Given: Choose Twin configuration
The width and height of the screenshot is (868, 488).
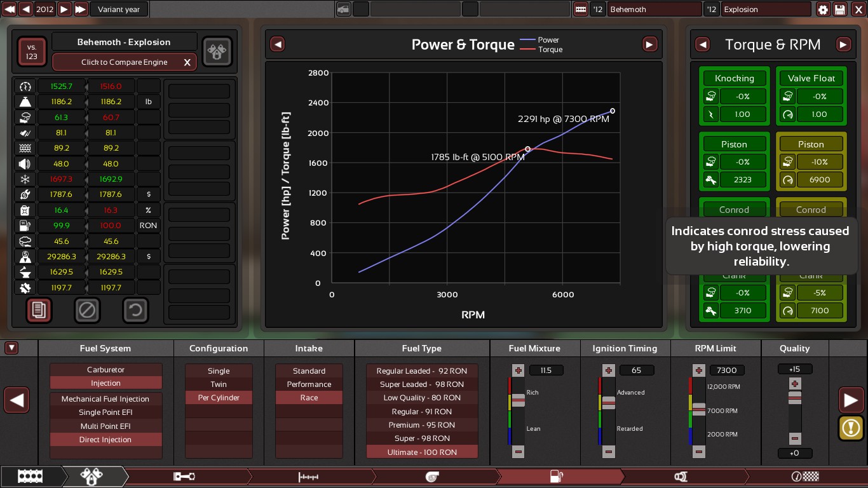Looking at the screenshot, I should click(219, 384).
